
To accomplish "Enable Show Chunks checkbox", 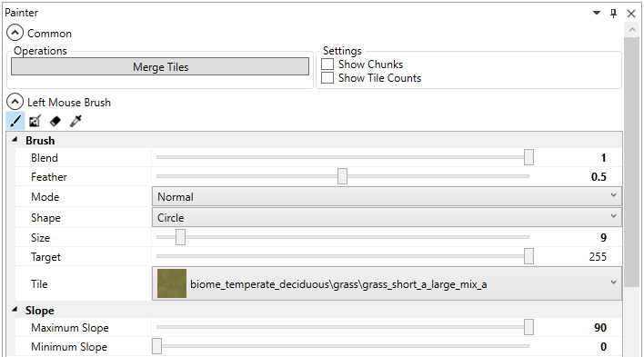I will pyautogui.click(x=327, y=64).
